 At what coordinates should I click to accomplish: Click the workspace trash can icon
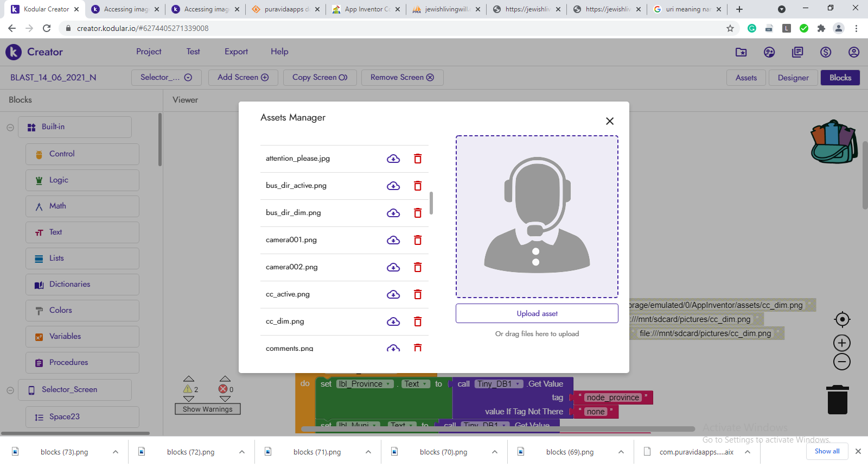pyautogui.click(x=838, y=400)
